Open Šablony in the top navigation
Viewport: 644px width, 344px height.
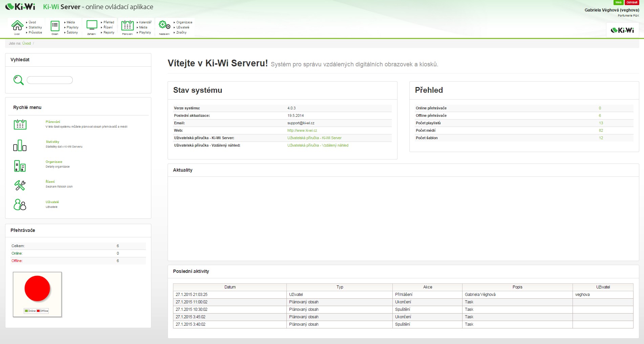coord(72,33)
